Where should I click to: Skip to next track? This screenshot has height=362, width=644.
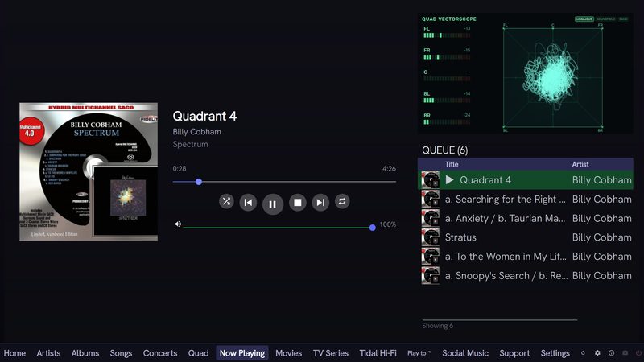pyautogui.click(x=320, y=203)
